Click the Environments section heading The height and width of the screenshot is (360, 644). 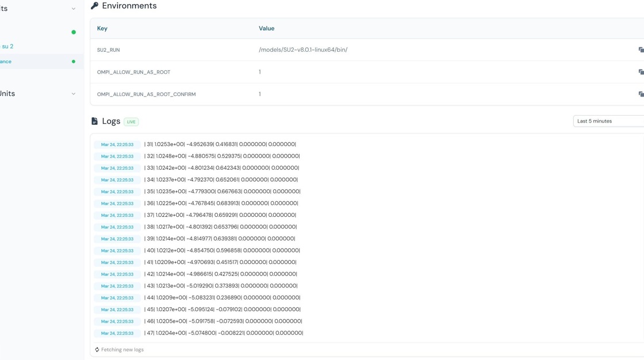pos(129,6)
